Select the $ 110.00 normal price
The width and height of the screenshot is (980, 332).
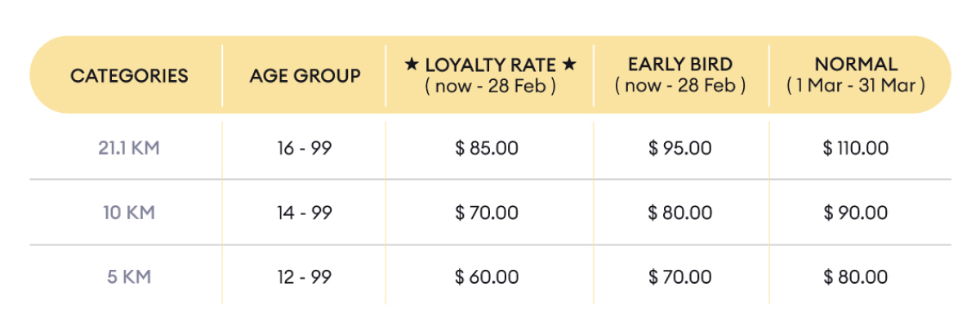pos(856,148)
